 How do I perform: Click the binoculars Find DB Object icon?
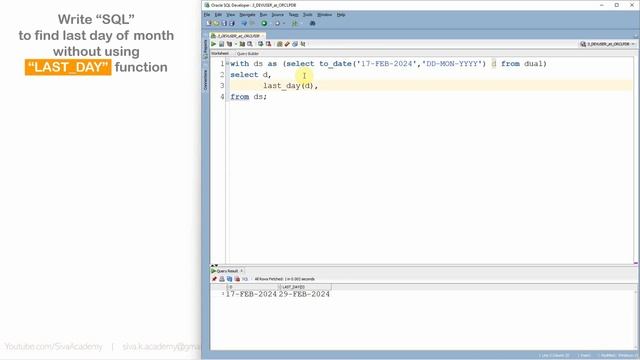pos(312,23)
